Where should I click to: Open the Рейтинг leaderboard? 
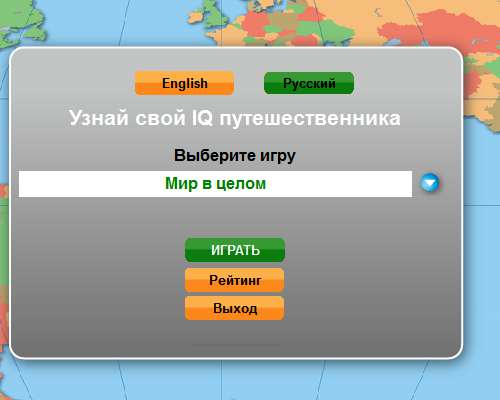(x=235, y=280)
